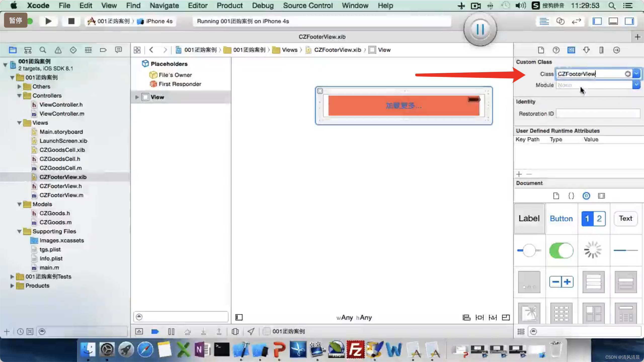Click the Navigator panel toggle icon

597,21
